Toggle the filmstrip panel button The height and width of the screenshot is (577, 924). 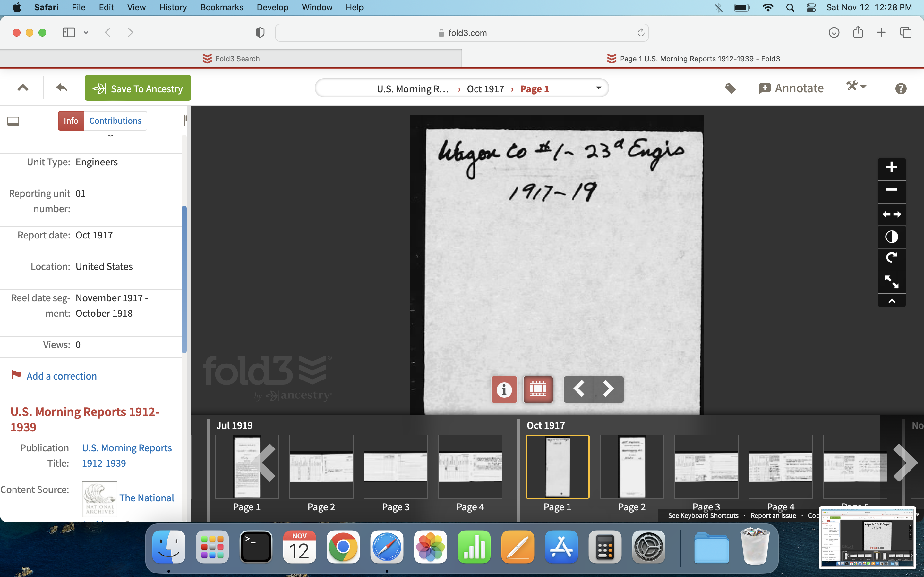point(538,389)
